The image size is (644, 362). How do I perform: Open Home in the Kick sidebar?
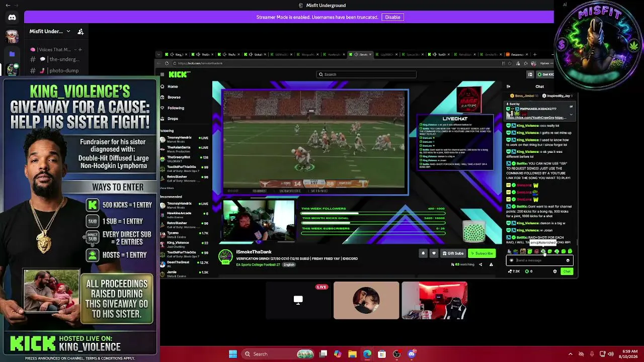point(173,86)
